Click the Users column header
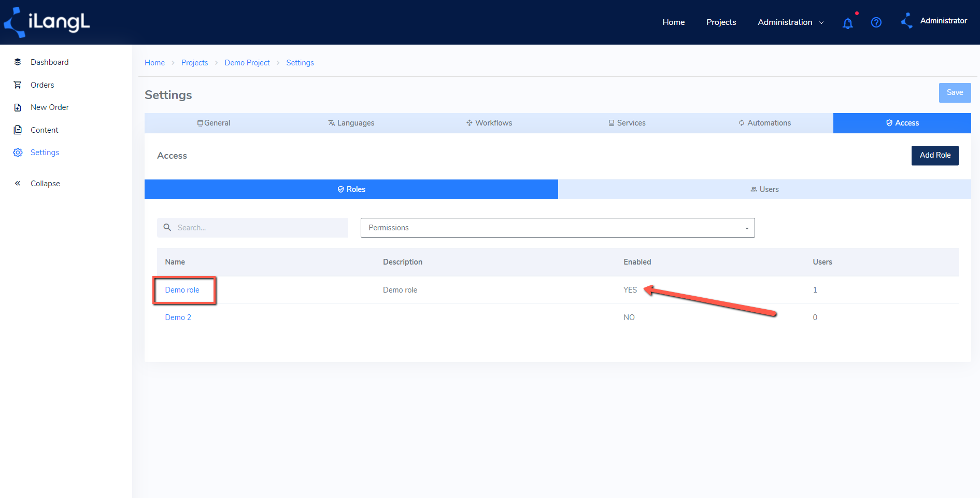The image size is (980, 498). [x=822, y=262]
